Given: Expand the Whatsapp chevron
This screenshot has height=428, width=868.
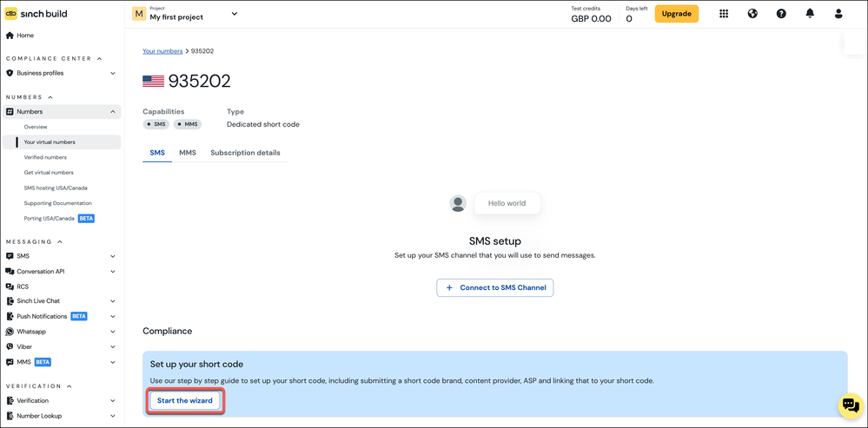Looking at the screenshot, I should [x=113, y=332].
